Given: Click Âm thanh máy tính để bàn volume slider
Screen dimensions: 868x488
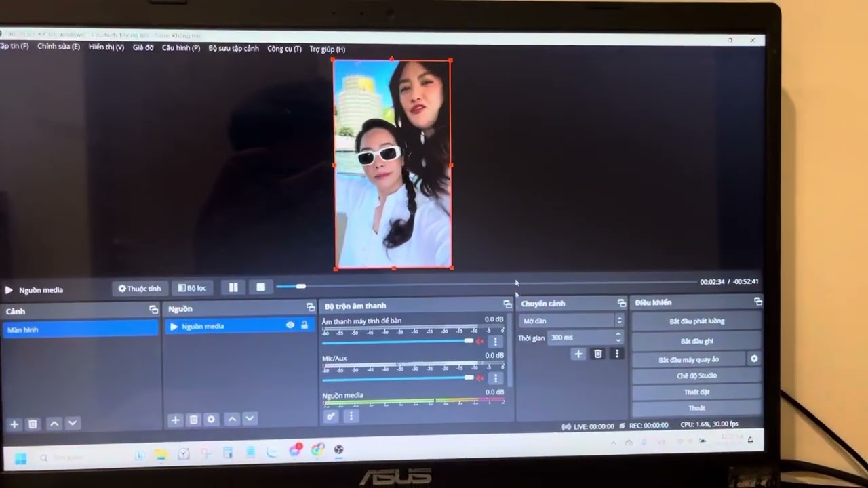Looking at the screenshot, I should point(399,341).
